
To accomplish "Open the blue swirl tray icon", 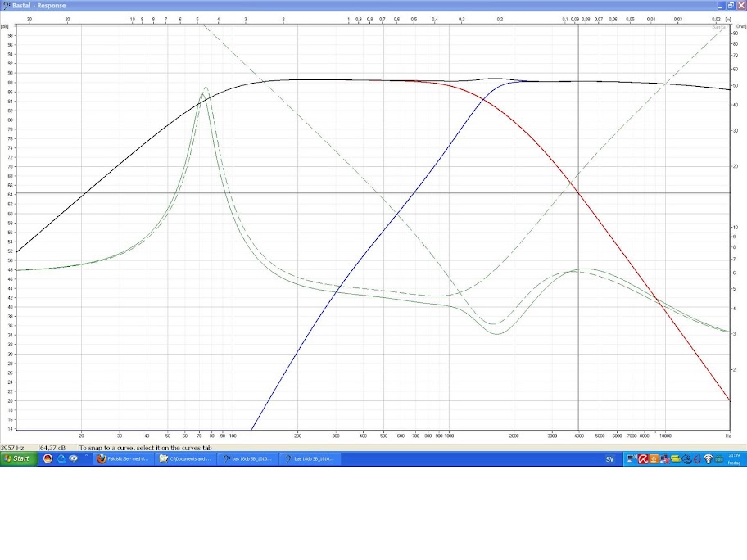I will pyautogui.click(x=686, y=458).
